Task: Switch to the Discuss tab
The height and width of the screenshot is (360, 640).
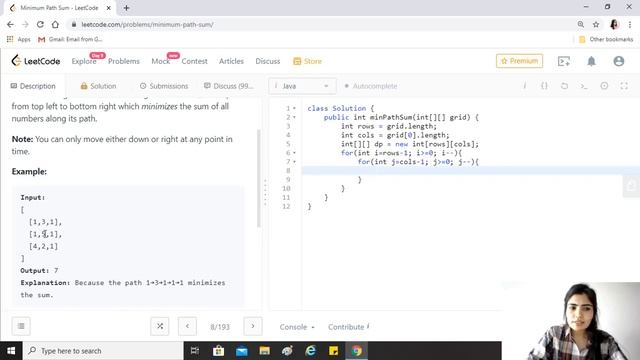Action: [x=228, y=86]
